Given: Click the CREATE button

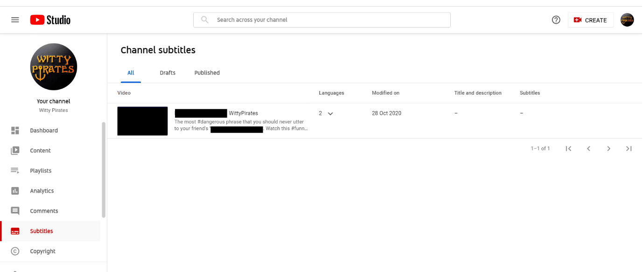Looking at the screenshot, I should click(590, 20).
